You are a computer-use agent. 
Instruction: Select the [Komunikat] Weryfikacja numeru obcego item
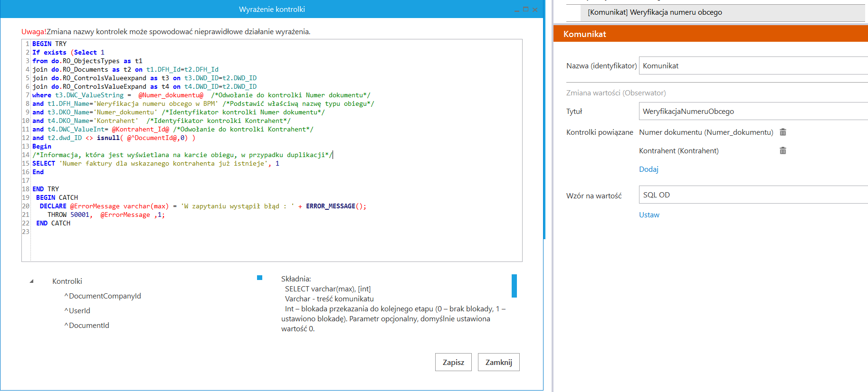(655, 12)
